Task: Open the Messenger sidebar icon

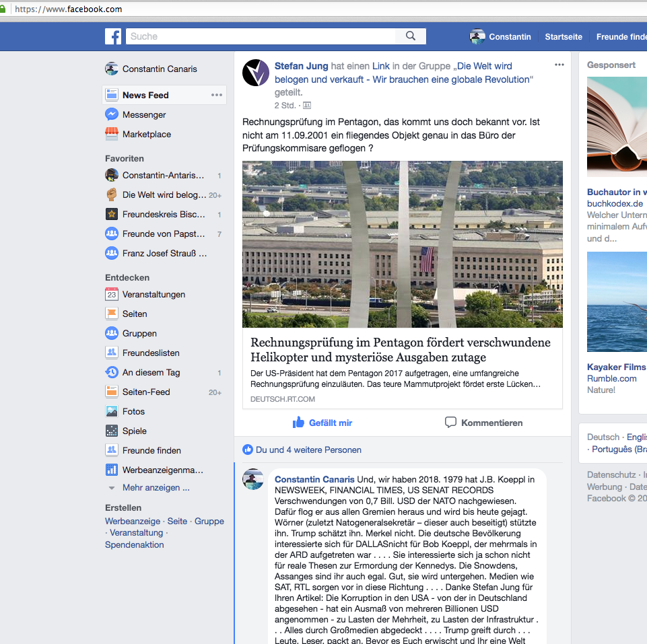Action: point(111,114)
